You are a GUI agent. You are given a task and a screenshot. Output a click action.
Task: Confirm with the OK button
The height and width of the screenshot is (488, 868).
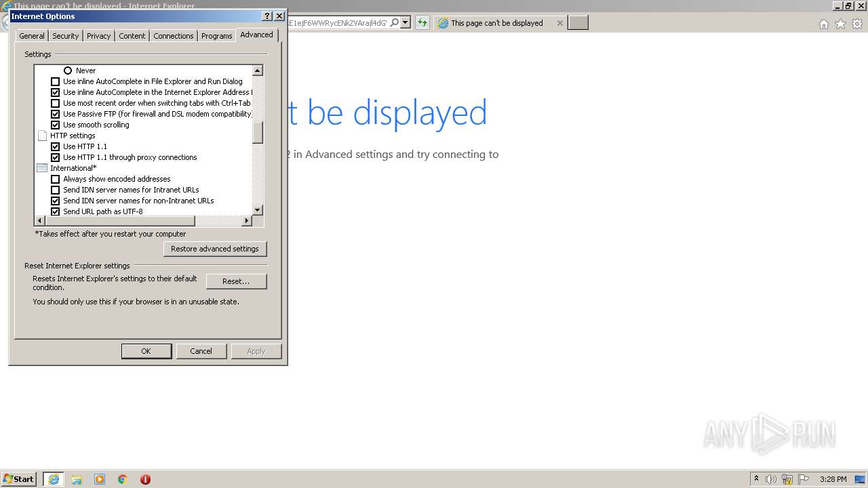click(x=146, y=351)
